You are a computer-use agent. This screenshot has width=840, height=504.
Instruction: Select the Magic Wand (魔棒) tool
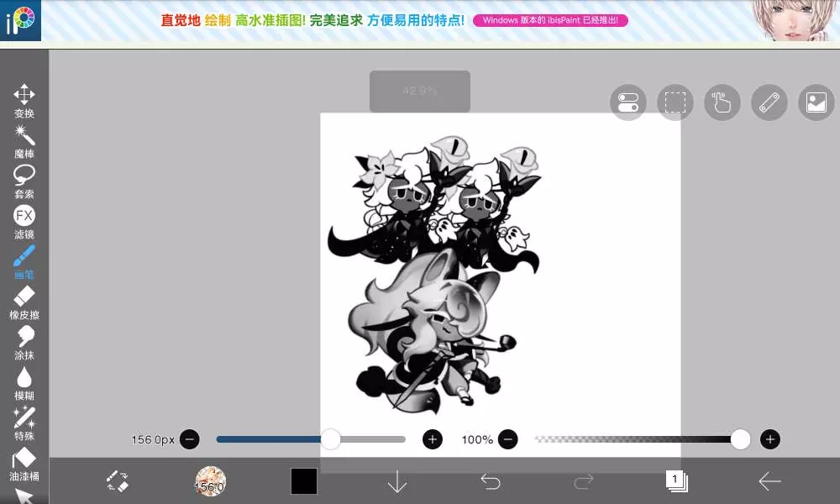[x=24, y=142]
